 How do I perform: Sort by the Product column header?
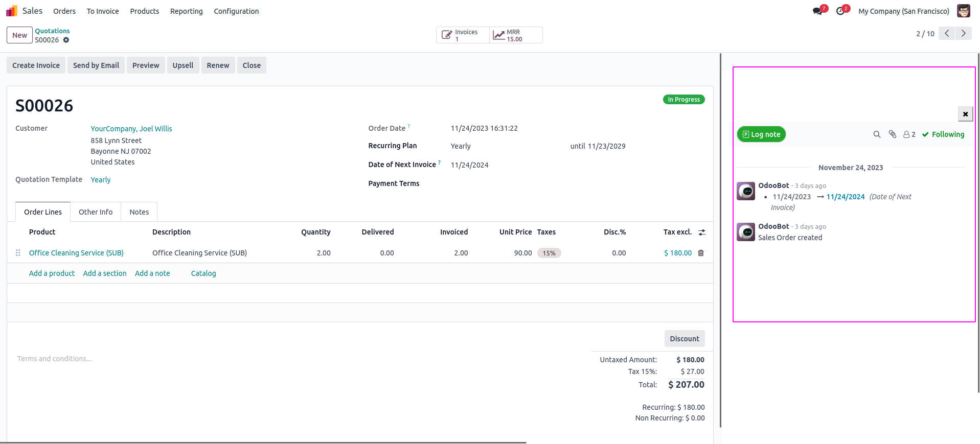(x=42, y=232)
